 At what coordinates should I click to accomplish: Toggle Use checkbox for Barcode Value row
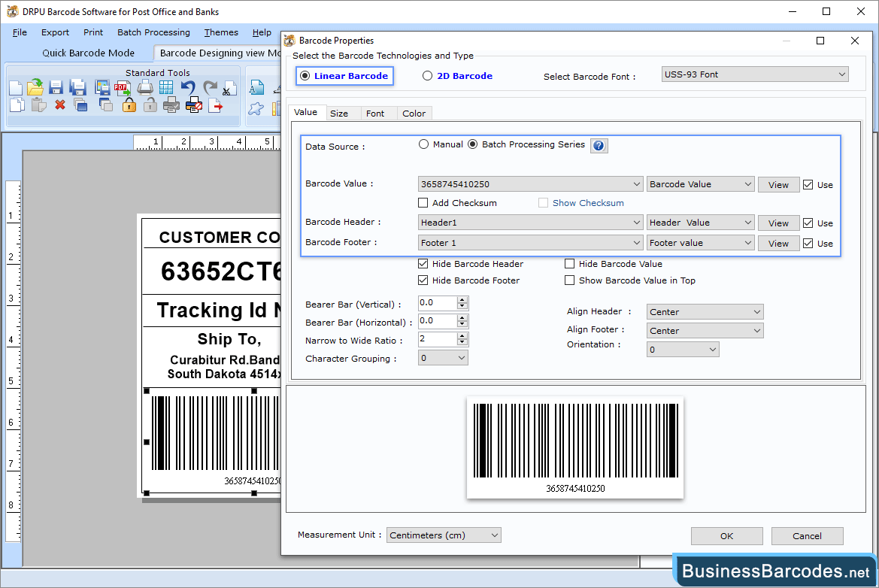808,185
